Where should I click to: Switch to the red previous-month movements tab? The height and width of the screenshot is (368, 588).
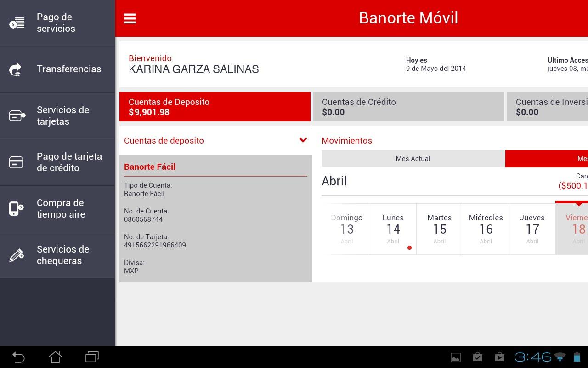[547, 159]
